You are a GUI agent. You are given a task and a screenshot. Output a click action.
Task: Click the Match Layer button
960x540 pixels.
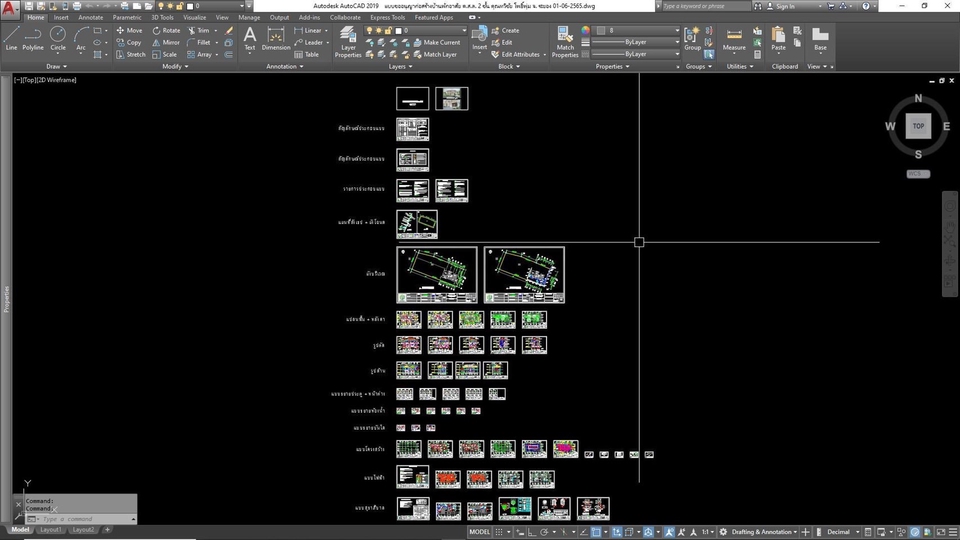pyautogui.click(x=435, y=54)
